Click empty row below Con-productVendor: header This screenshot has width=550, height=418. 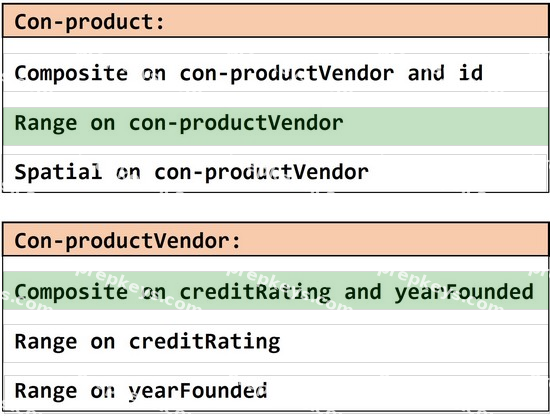tap(275, 264)
